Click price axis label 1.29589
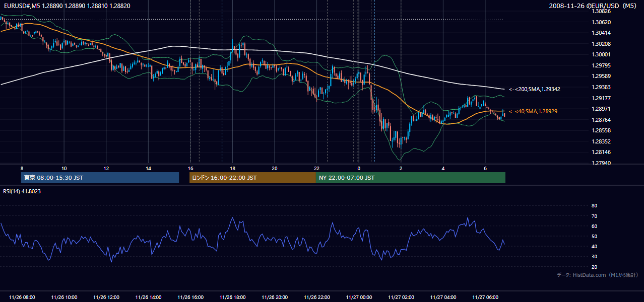This screenshot has width=644, height=302. 602,76
